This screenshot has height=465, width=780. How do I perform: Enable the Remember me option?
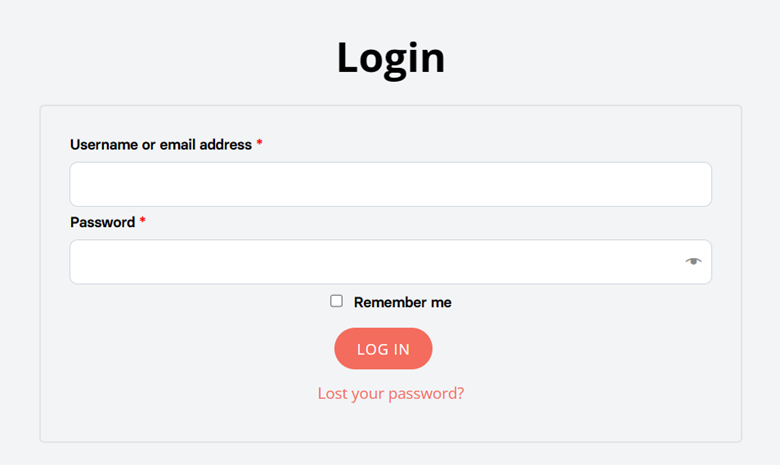coord(336,301)
